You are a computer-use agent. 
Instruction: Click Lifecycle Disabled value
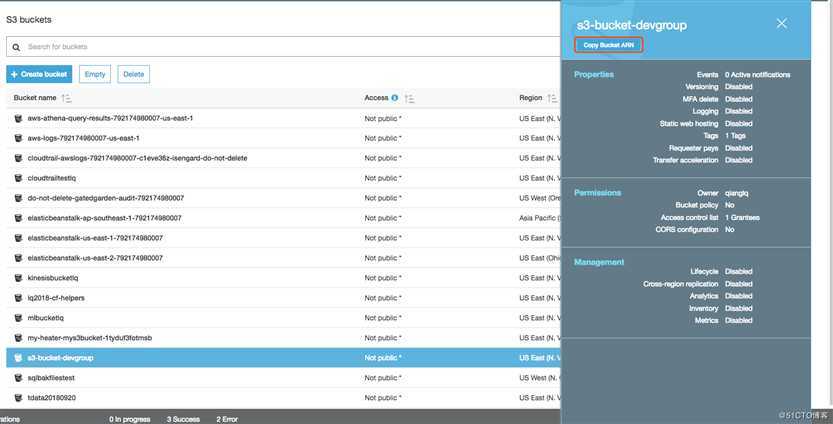pyautogui.click(x=738, y=272)
